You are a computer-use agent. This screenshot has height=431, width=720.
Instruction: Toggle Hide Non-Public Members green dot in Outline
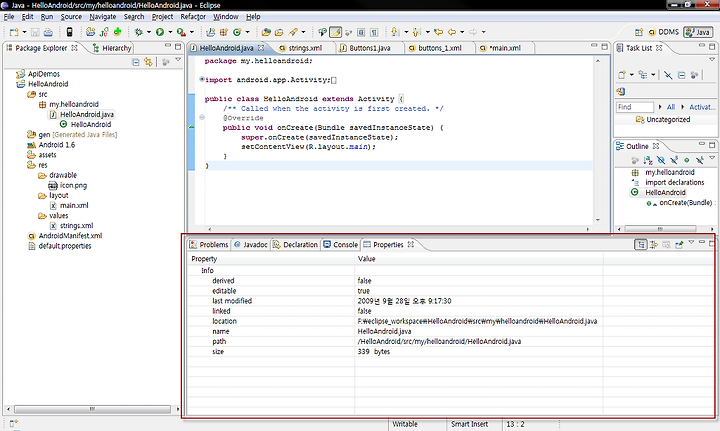pos(686,160)
